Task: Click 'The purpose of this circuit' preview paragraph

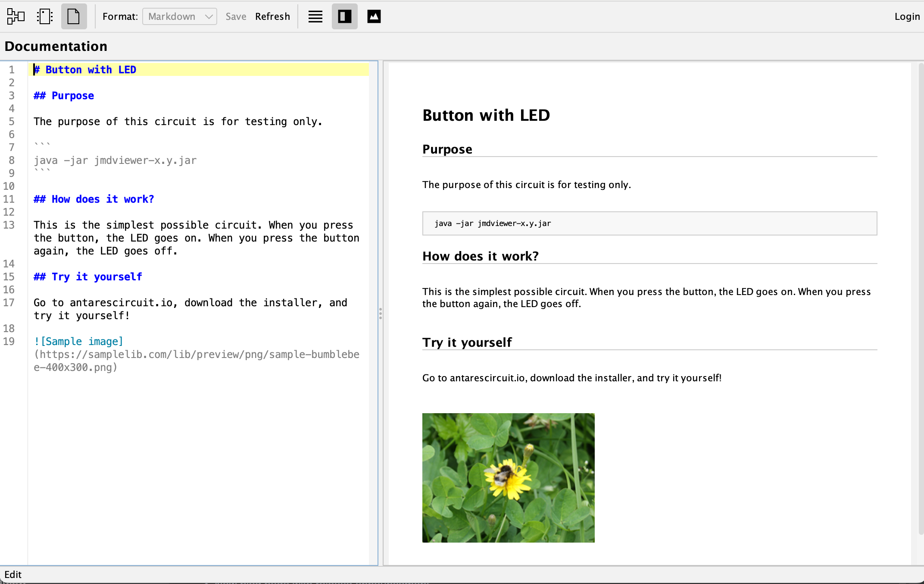Action: click(x=527, y=185)
